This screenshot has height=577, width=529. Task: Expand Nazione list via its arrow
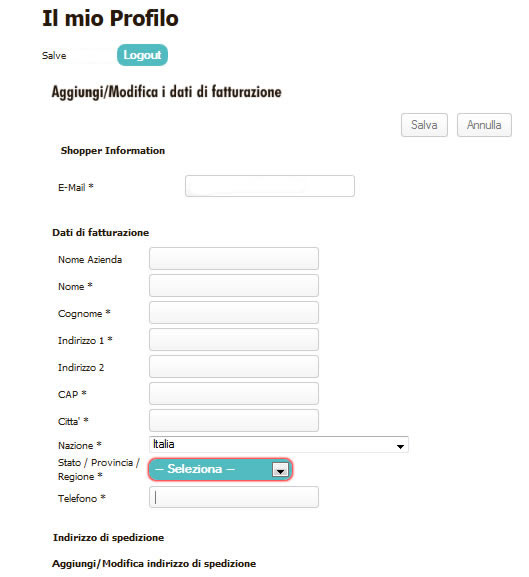pyautogui.click(x=400, y=446)
